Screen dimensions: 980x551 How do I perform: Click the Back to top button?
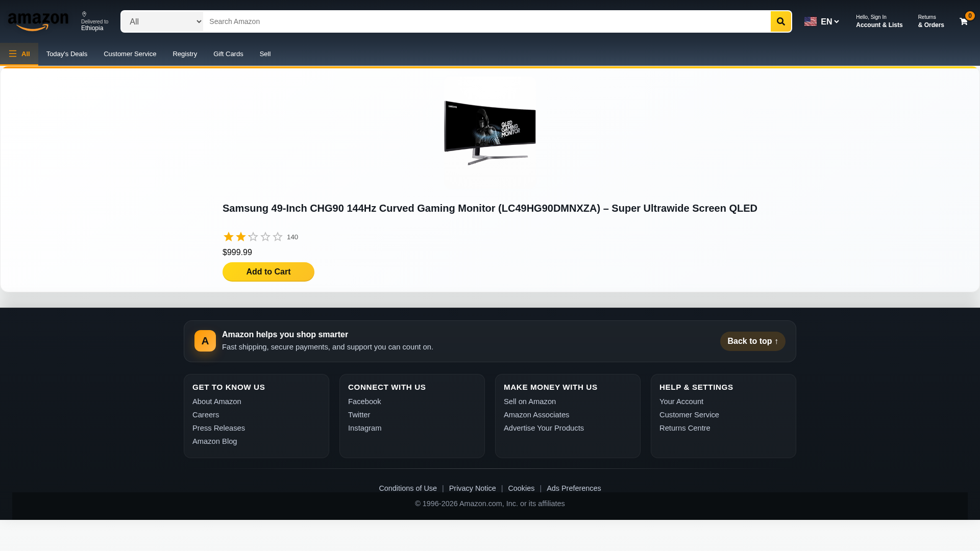coord(753,341)
